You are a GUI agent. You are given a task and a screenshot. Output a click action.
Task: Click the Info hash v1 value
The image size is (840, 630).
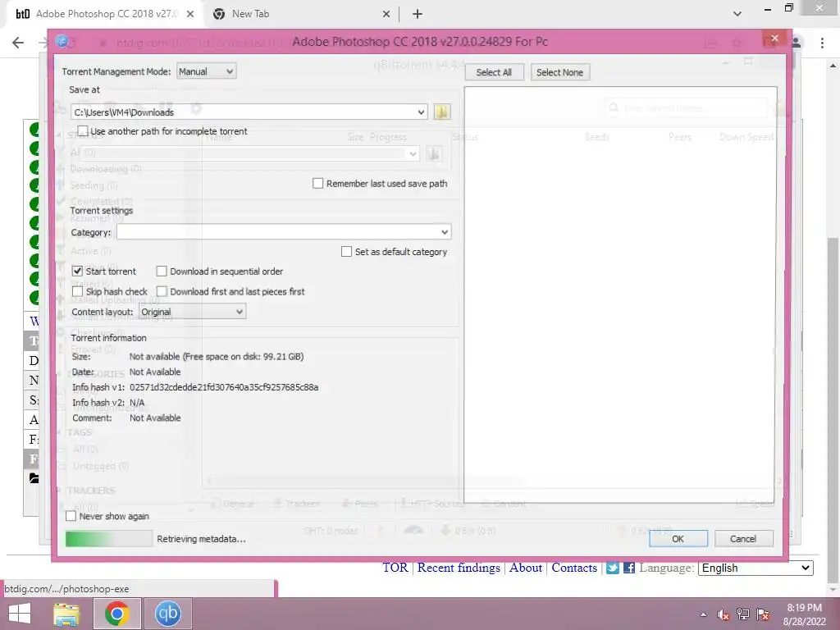(x=224, y=387)
